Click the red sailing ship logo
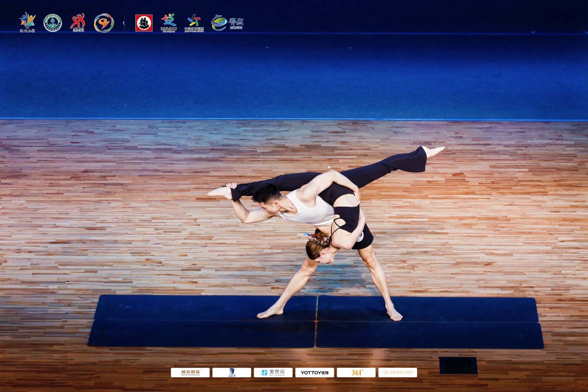 [144, 23]
